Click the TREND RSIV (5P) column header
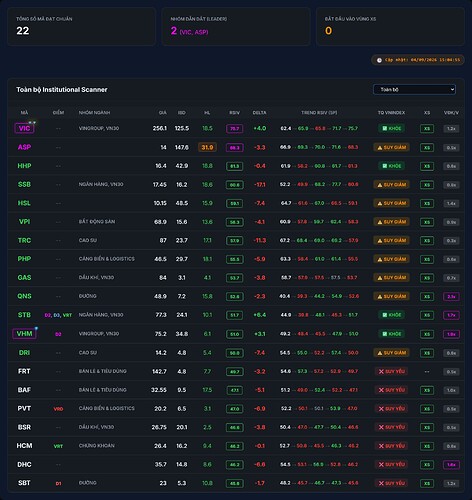Viewport: 472px width, 500px height. point(319,113)
